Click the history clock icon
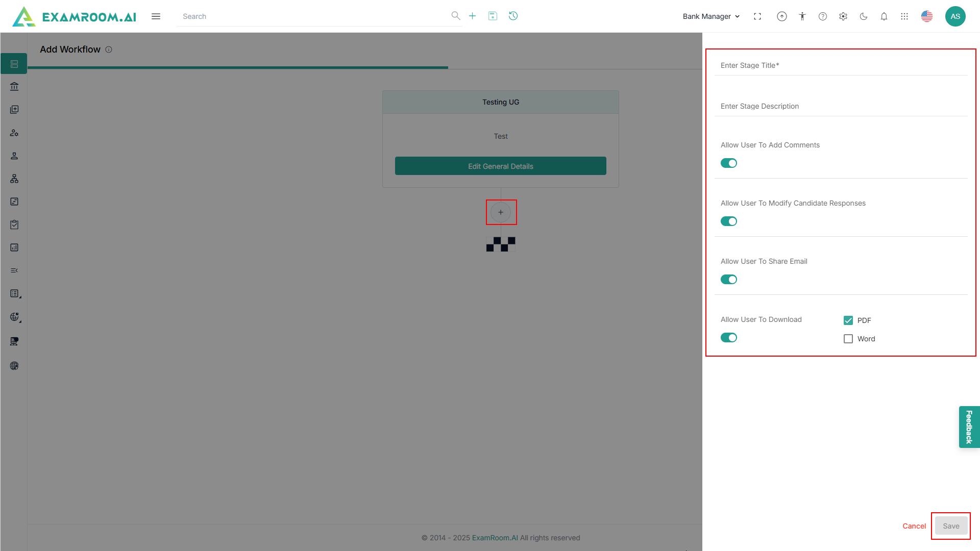The width and height of the screenshot is (980, 551). [513, 16]
